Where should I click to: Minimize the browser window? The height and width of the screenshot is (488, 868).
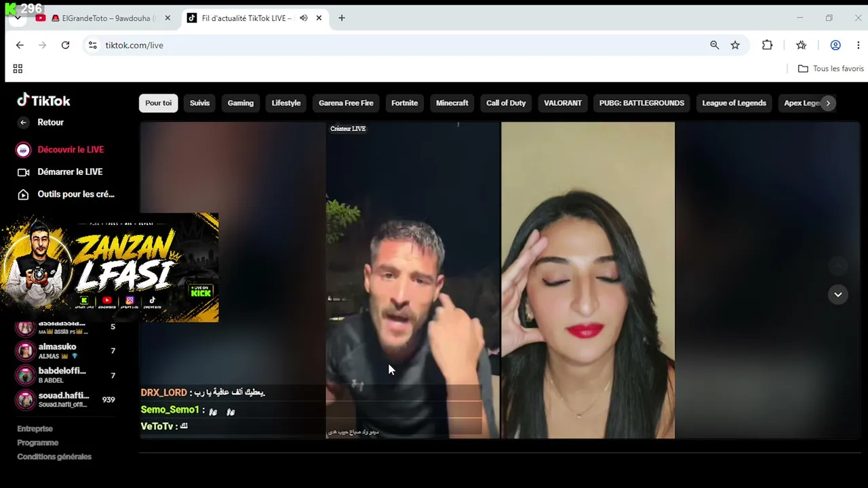point(800,18)
